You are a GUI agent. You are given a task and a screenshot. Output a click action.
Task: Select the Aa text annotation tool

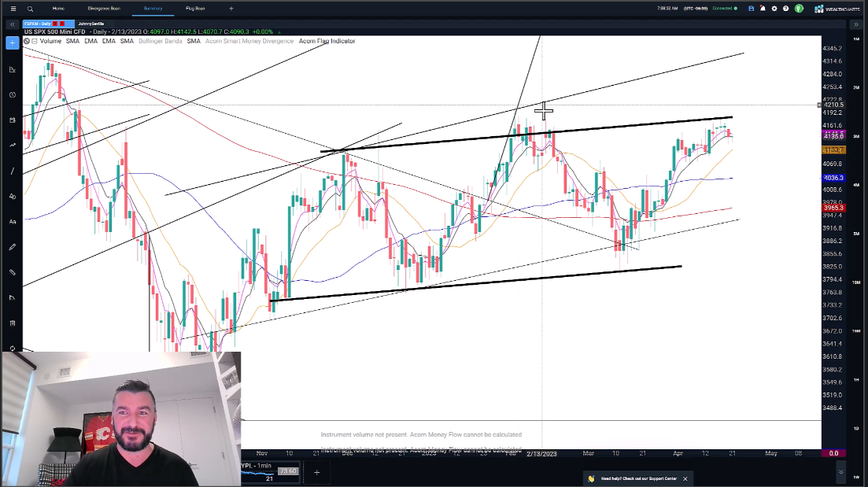[x=12, y=221]
